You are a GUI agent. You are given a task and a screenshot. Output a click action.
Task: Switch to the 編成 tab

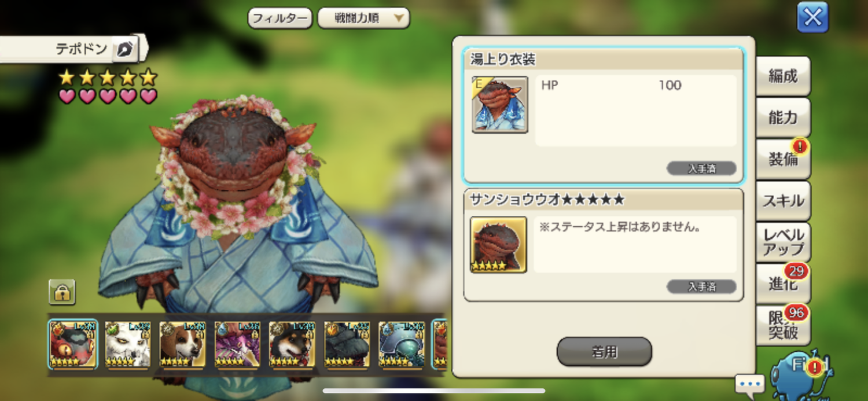(783, 76)
